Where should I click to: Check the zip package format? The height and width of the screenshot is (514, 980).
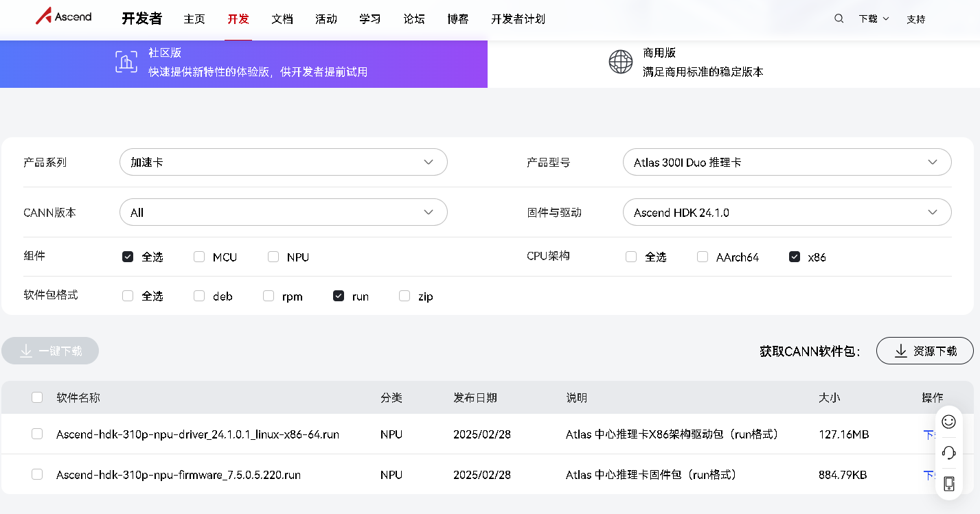tap(404, 296)
